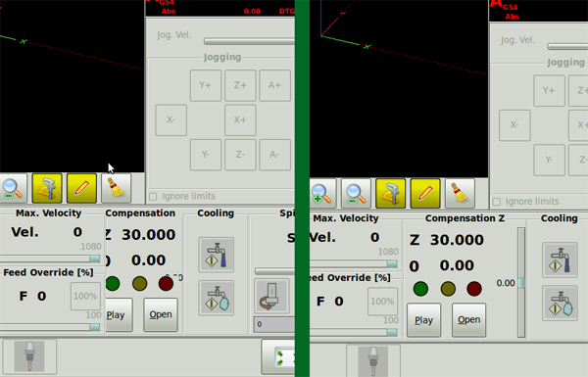Click the green arrows button at the bottom
This screenshot has width=588, height=377.
[x=279, y=356]
